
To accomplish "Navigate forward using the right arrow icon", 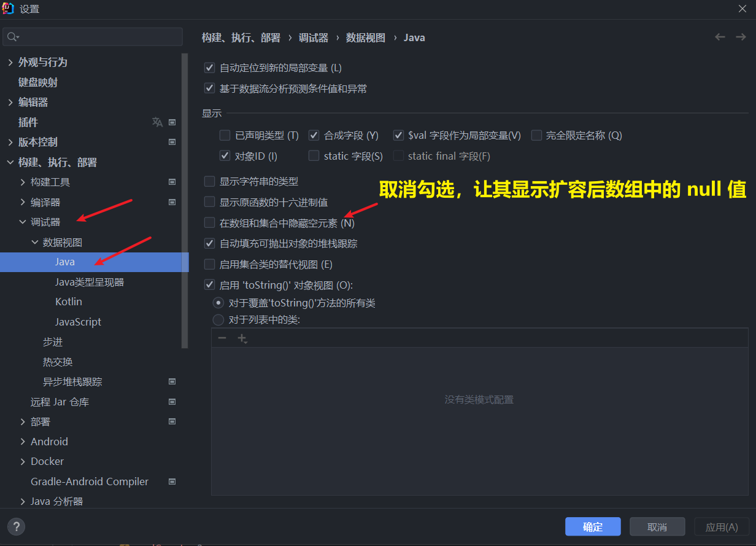I will point(741,37).
